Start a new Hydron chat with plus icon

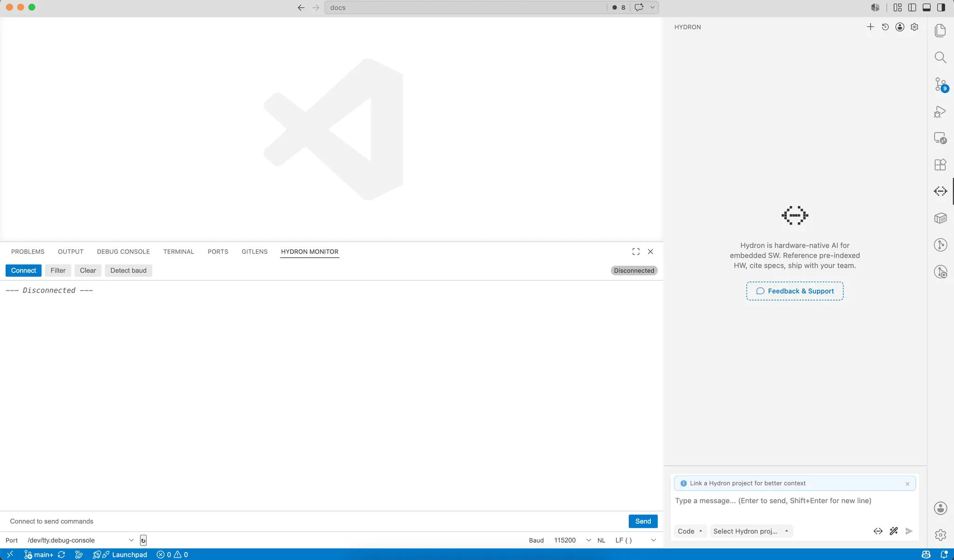[x=870, y=27]
